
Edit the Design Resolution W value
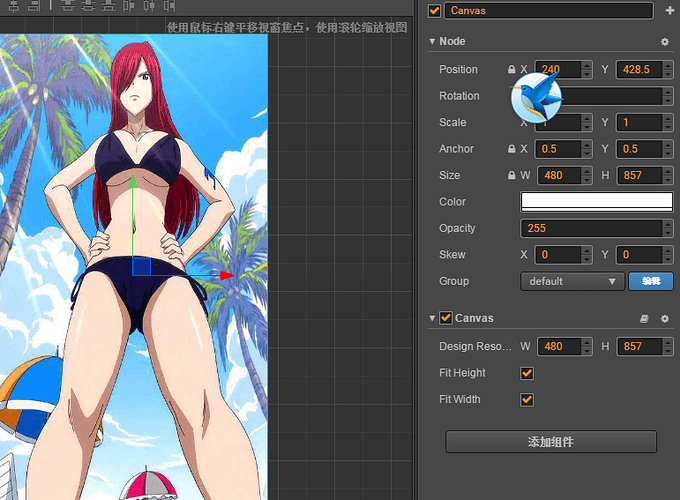pos(559,346)
